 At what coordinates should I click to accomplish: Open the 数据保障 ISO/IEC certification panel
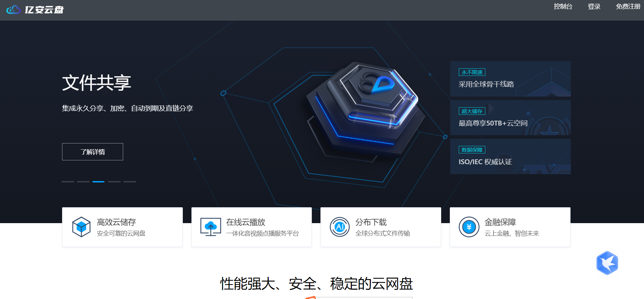click(x=510, y=157)
